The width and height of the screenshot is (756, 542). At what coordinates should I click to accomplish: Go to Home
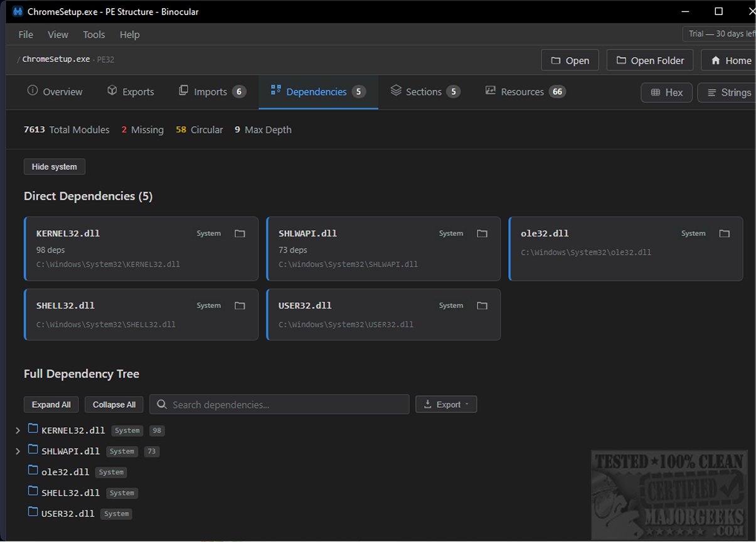click(730, 60)
